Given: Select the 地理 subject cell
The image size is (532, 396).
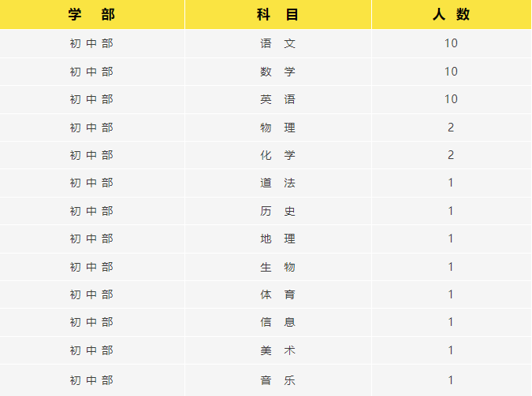Looking at the screenshot, I should coord(278,239).
